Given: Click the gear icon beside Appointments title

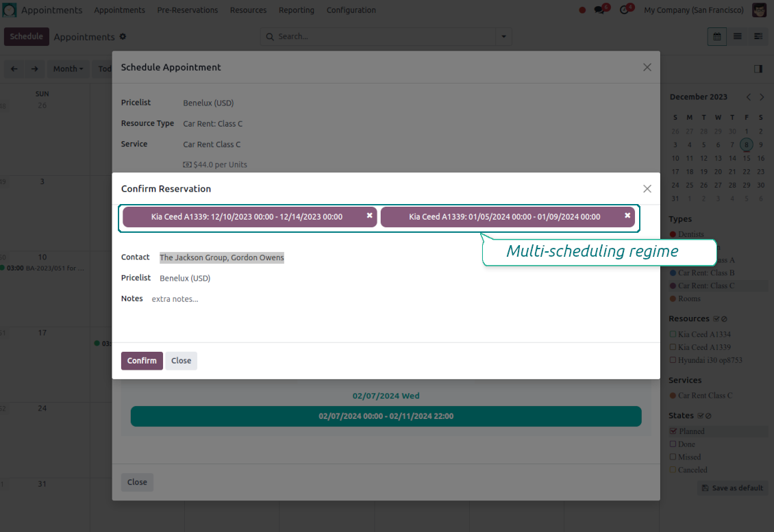Looking at the screenshot, I should coord(123,36).
